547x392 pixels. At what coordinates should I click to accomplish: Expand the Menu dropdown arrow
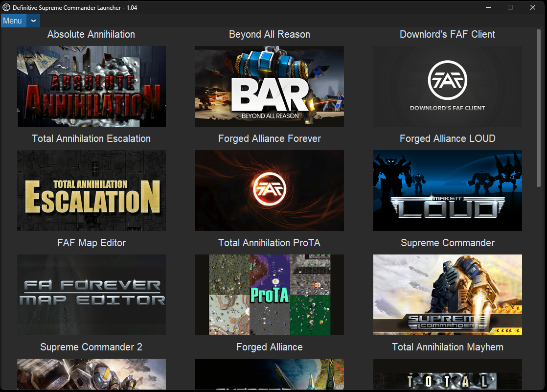tap(33, 21)
